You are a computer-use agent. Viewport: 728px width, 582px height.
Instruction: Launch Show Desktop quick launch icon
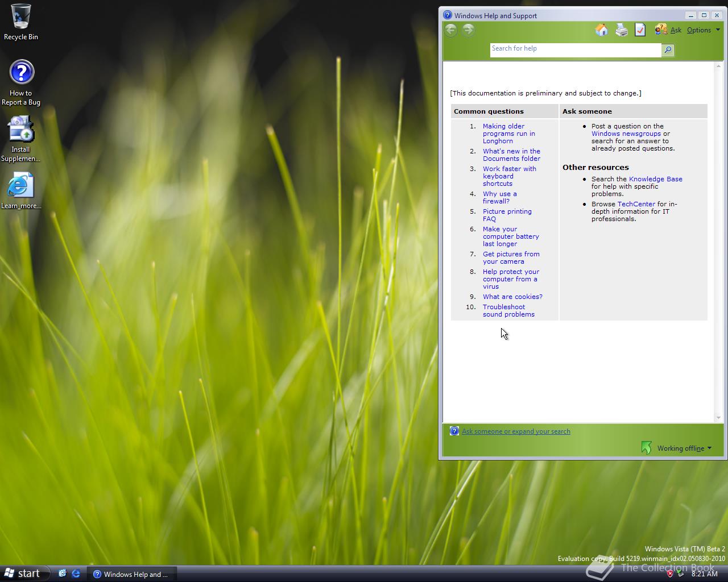coord(63,573)
